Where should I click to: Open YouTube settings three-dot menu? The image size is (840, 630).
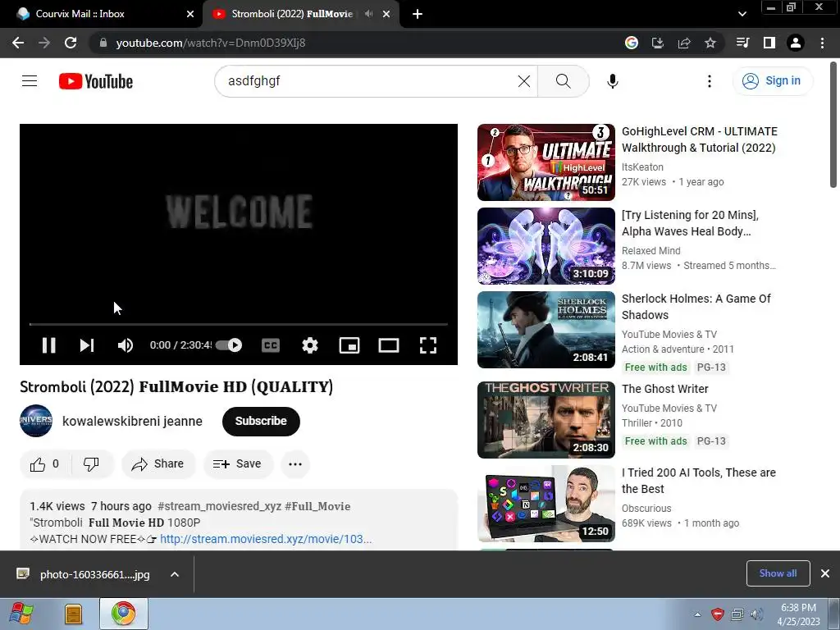(x=710, y=81)
